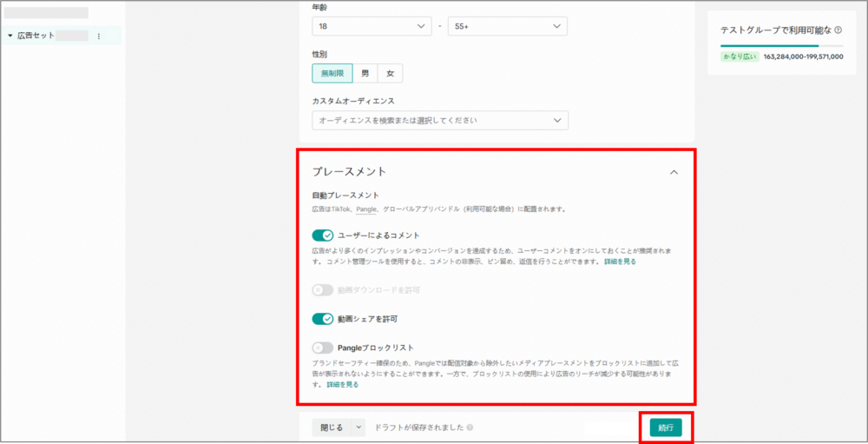Collapse the プレースメント section chevron
The image size is (868, 444).
pos(674,172)
